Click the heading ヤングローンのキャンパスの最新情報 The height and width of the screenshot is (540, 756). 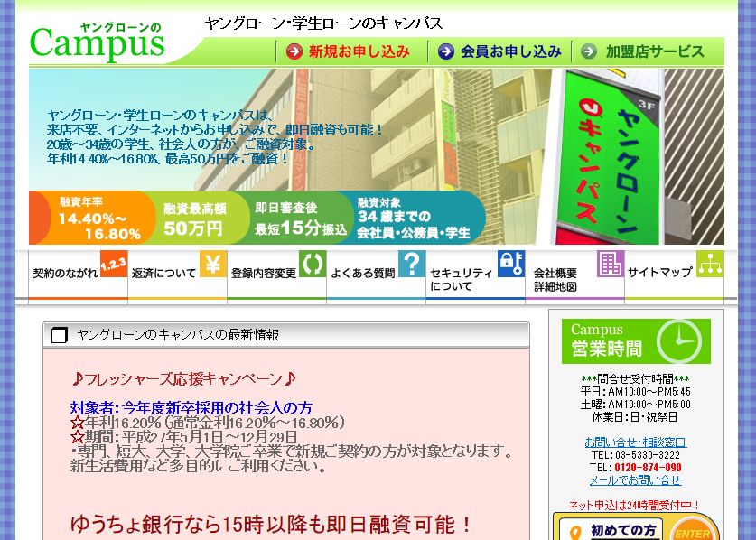(178, 335)
